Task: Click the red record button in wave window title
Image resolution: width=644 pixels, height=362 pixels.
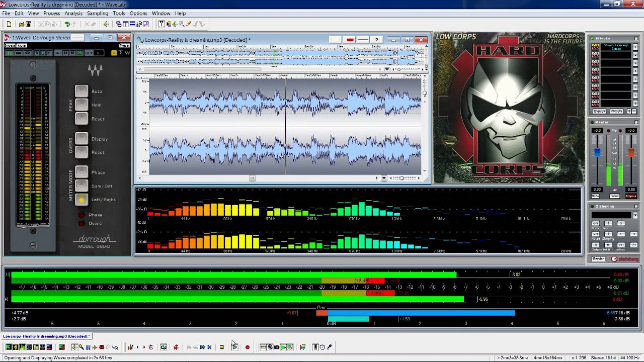Action: (x=350, y=40)
